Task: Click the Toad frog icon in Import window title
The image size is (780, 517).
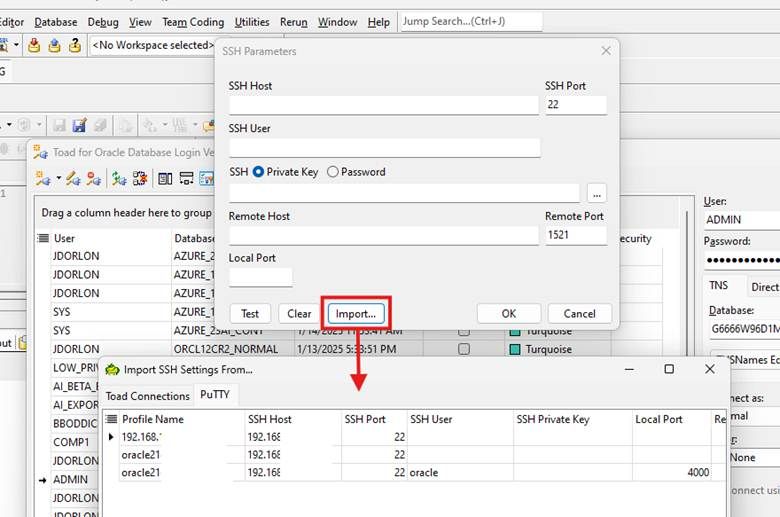Action: [x=113, y=370]
